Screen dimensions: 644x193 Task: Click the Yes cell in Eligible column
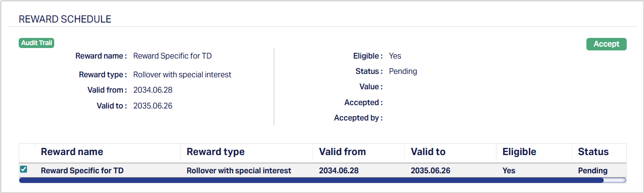click(x=509, y=170)
